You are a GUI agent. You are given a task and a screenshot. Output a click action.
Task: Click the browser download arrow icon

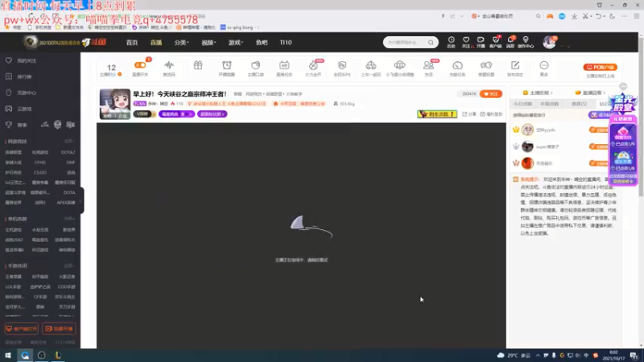pyautogui.click(x=574, y=16)
